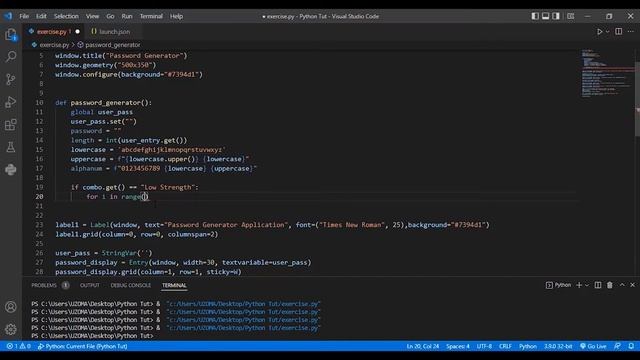Open Customize Layout button

point(571,16)
